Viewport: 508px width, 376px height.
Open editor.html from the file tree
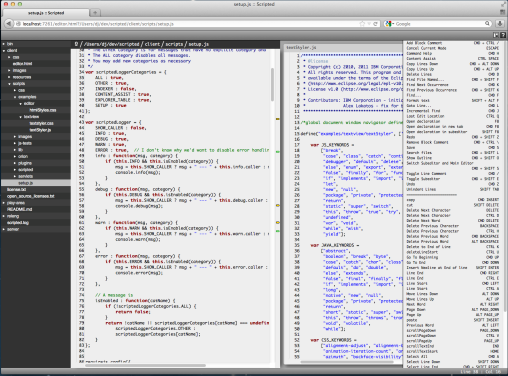coord(22,64)
